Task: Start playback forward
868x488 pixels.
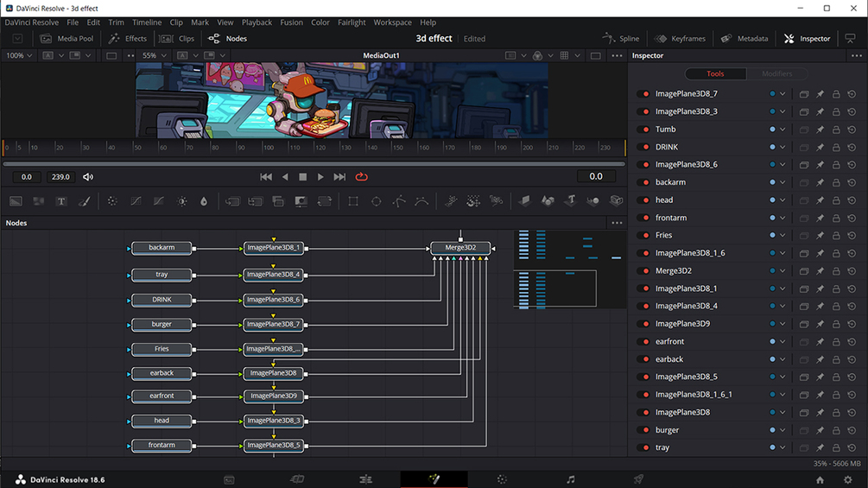Action: tap(320, 177)
